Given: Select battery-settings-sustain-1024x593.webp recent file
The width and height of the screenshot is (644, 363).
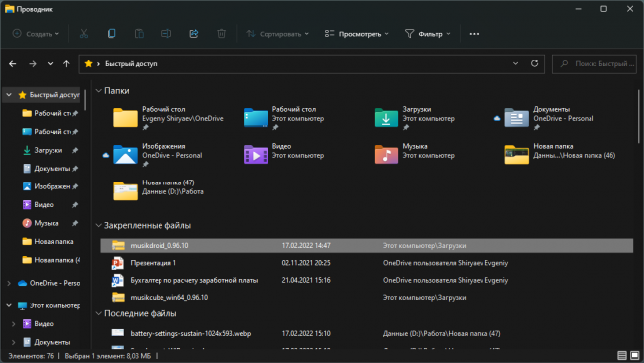Looking at the screenshot, I should 367,333.
